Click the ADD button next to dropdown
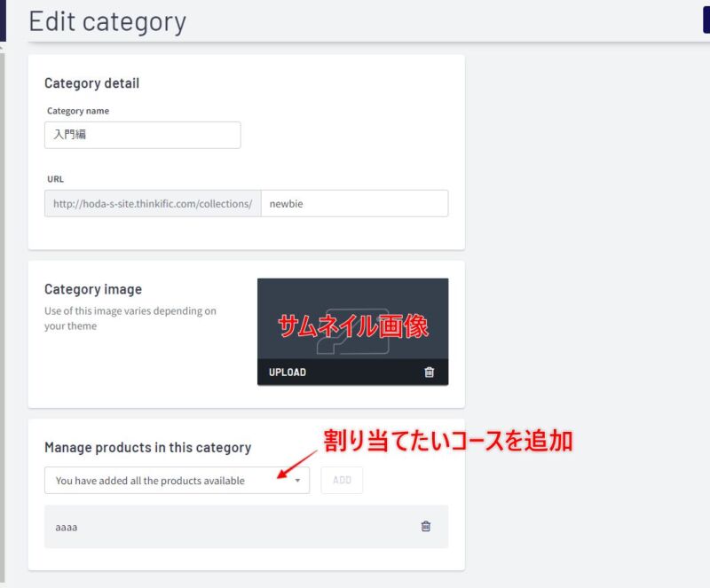The width and height of the screenshot is (710, 588). [342, 481]
